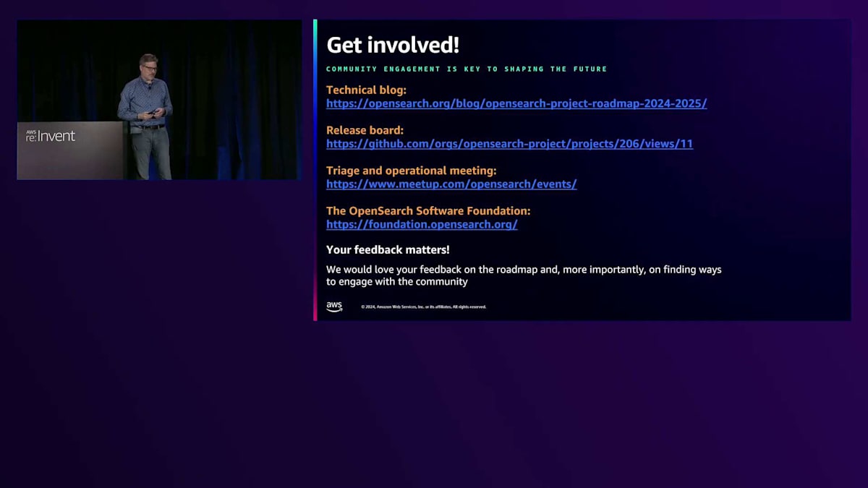
Task: Click "Triage and operational meeting:" heading
Action: pyautogui.click(x=411, y=171)
